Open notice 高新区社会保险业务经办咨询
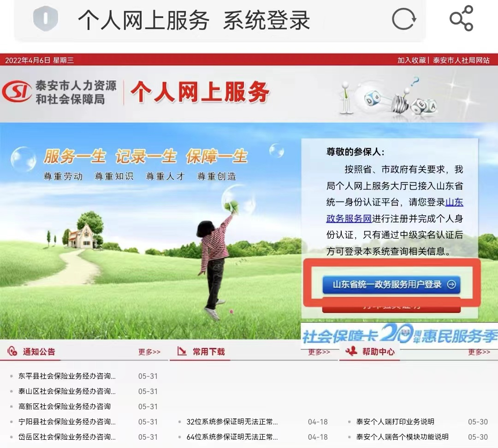498x448 pixels. [64, 407]
